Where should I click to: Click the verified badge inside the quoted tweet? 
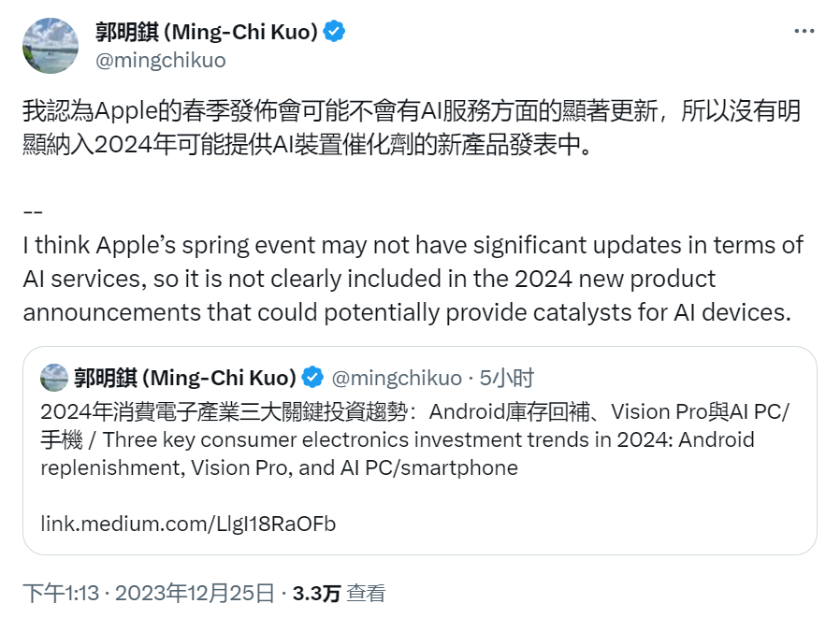pyautogui.click(x=312, y=378)
